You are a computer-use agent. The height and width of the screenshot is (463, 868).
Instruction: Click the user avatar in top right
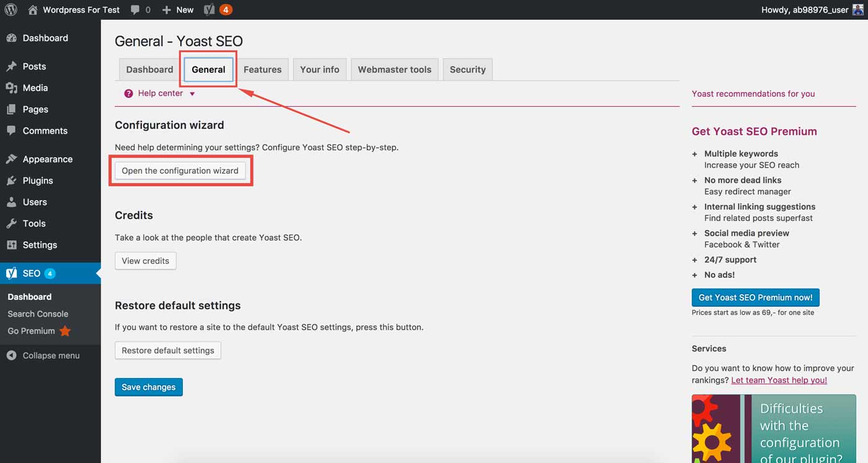pyautogui.click(x=858, y=10)
